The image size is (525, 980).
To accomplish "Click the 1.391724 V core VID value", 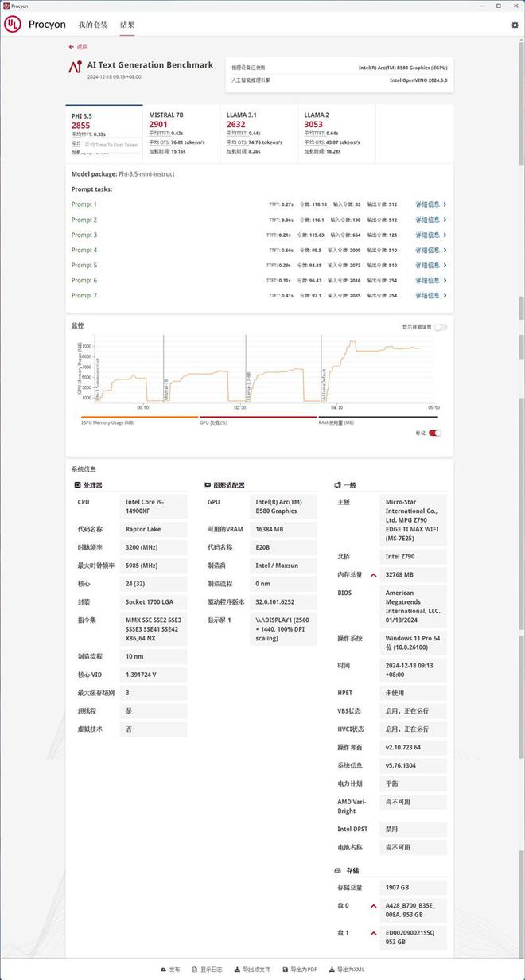I will [x=154, y=675].
